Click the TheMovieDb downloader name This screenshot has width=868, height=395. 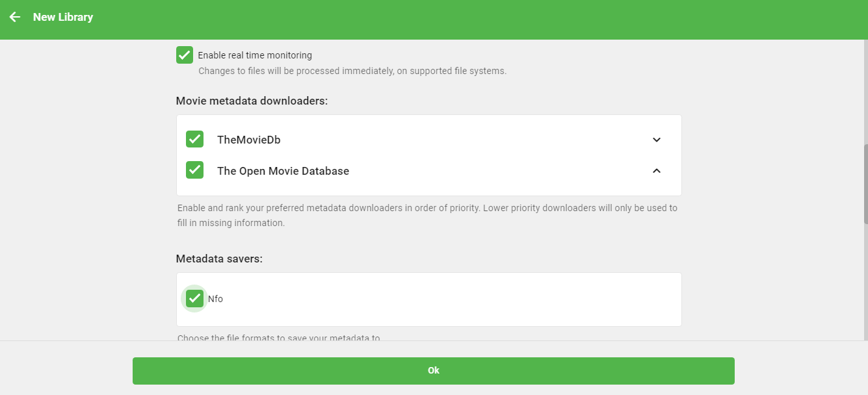249,140
